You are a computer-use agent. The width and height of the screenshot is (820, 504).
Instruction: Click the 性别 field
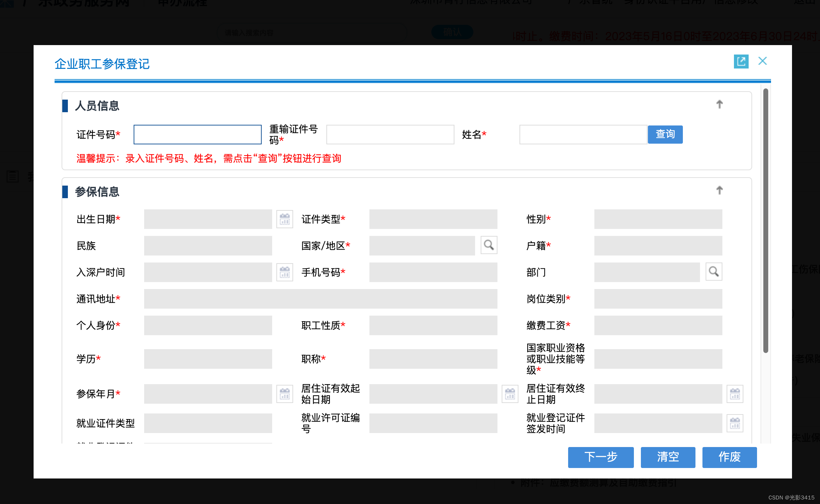658,219
